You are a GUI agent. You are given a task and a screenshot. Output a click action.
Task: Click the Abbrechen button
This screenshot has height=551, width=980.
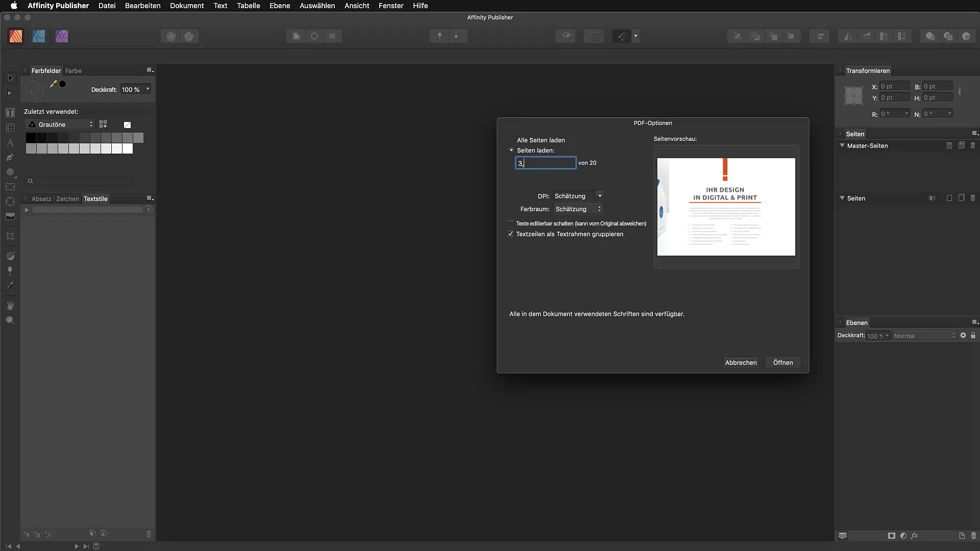coord(741,362)
